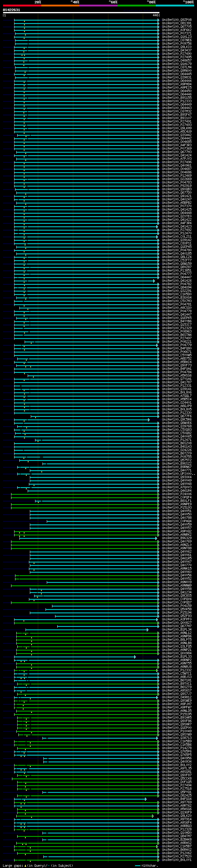Select the UniRef100_B9S155 label

point(176,98)
